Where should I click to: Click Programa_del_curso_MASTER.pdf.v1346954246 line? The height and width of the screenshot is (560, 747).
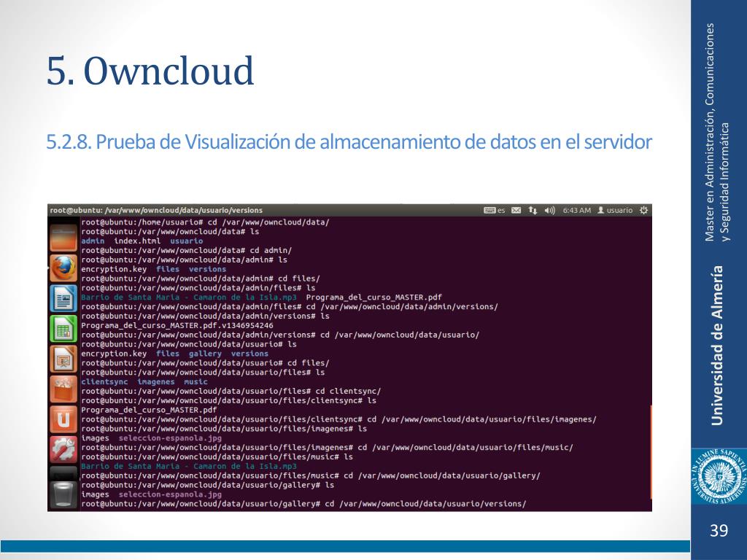[177, 326]
